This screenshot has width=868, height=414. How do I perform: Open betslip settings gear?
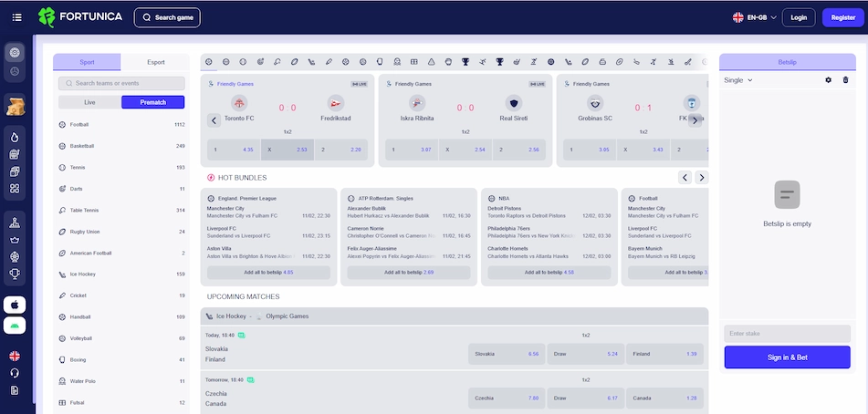pyautogui.click(x=828, y=80)
